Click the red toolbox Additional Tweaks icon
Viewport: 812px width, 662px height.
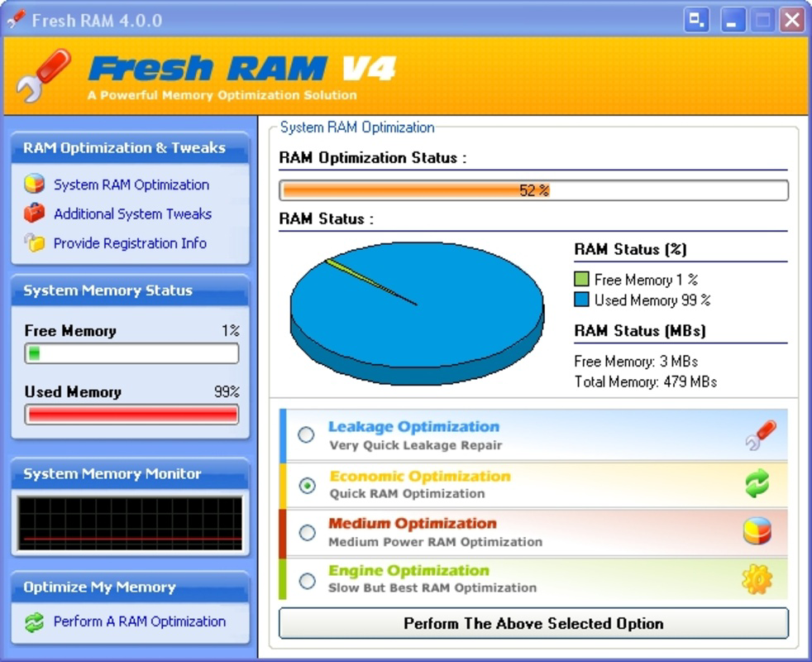click(x=34, y=213)
